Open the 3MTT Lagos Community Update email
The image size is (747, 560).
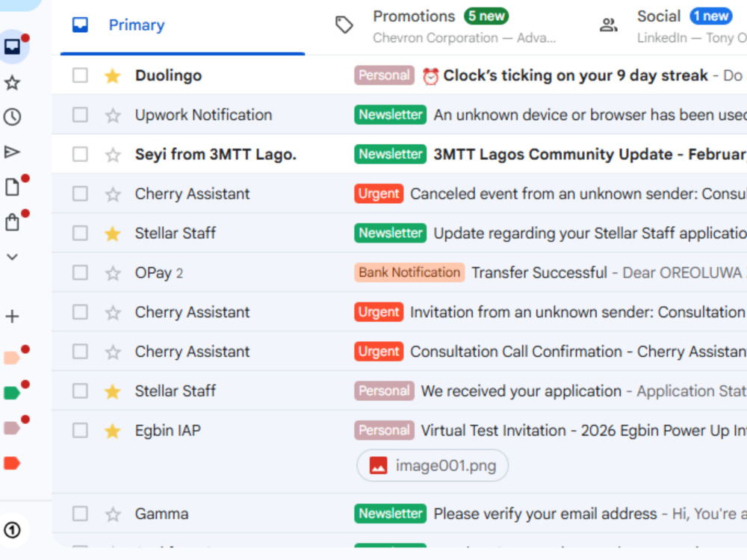click(589, 155)
